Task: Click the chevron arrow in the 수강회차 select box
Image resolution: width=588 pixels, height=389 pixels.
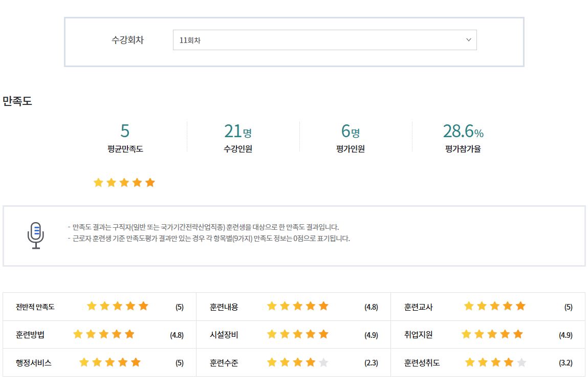Action: click(468, 40)
